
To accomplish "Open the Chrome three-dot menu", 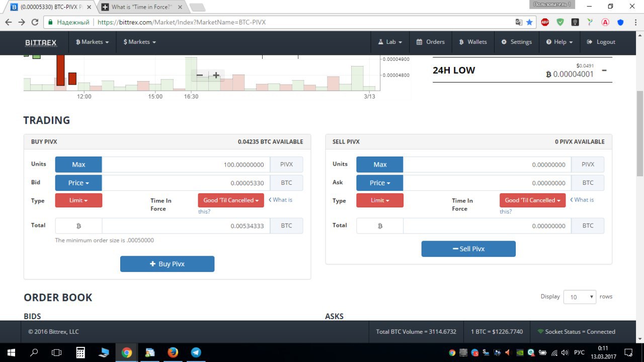I will pos(635,22).
